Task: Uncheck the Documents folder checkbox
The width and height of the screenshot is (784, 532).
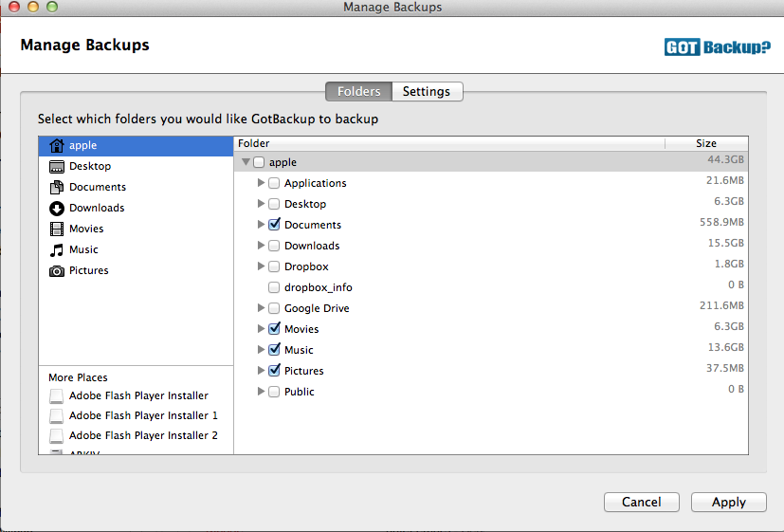Action: (x=274, y=225)
